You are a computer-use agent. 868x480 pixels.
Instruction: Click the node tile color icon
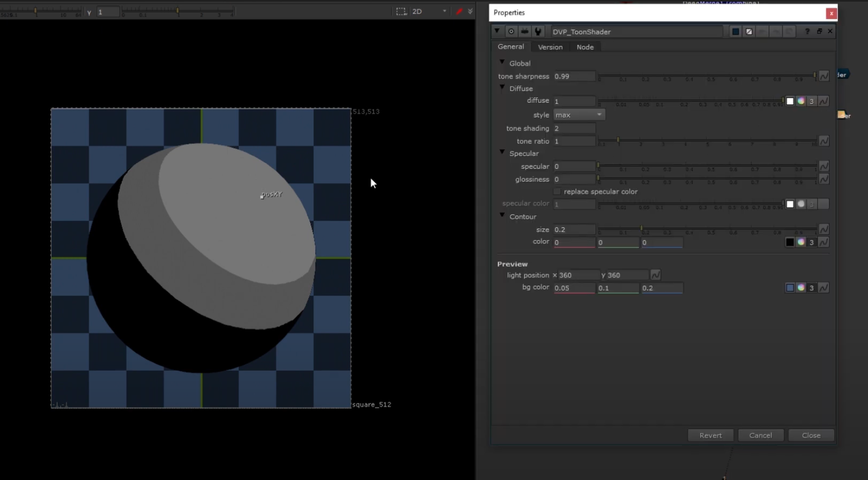(736, 31)
